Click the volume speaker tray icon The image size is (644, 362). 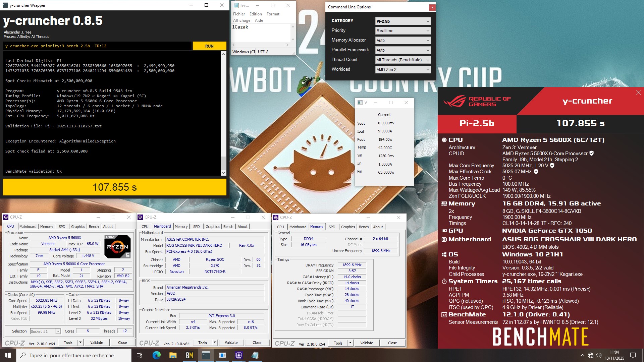[x=599, y=355]
